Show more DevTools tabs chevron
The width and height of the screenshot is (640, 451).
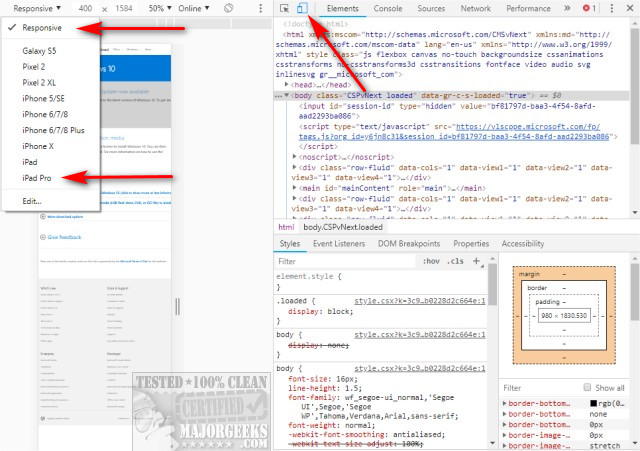pyautogui.click(x=567, y=8)
